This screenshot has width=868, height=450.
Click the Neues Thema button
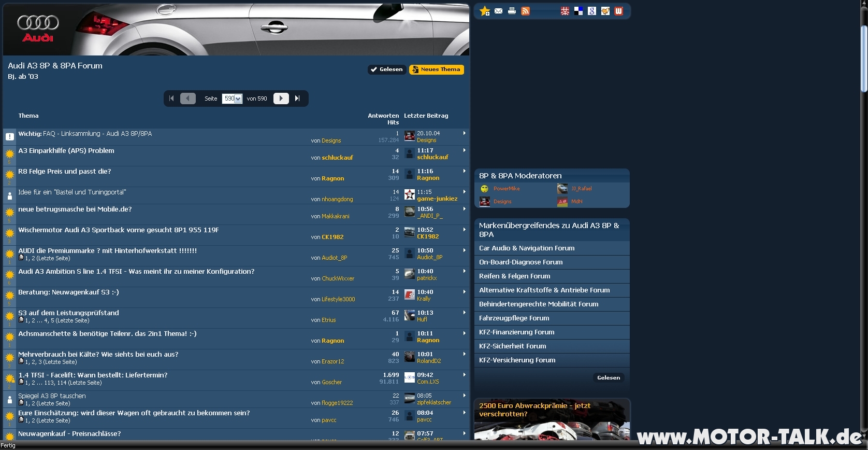coord(437,69)
